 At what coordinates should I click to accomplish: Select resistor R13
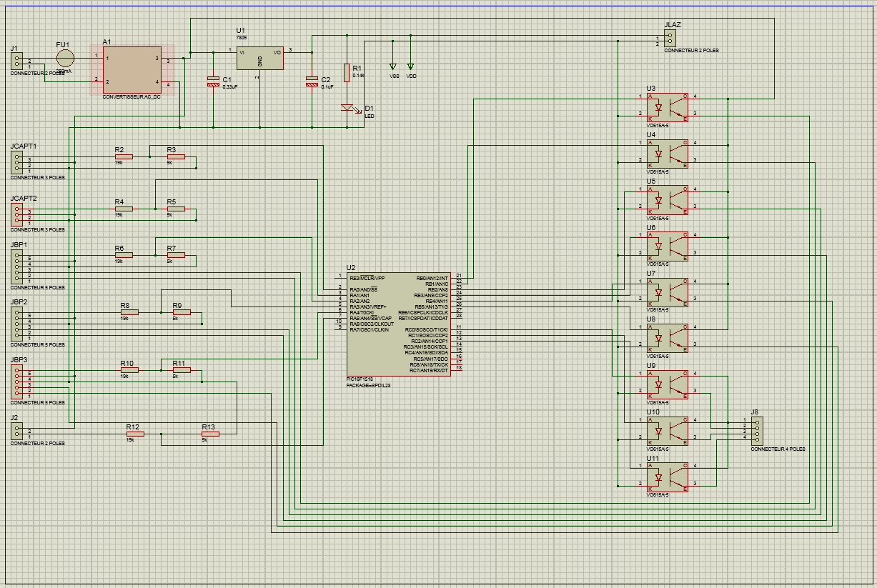pos(210,434)
